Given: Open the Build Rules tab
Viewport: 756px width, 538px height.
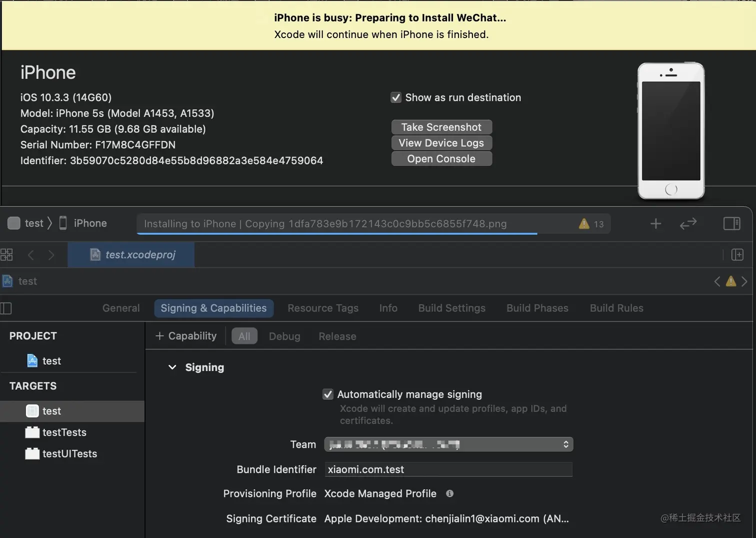Looking at the screenshot, I should pos(616,308).
